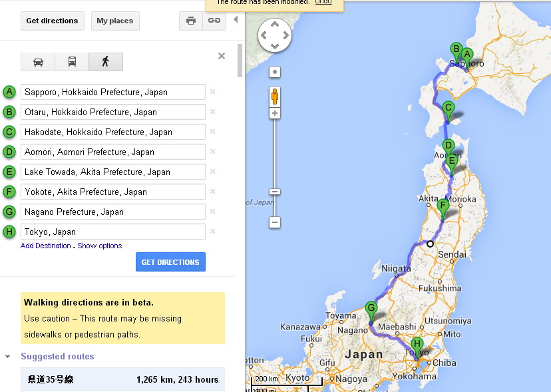Click the Get directions tab button
This screenshot has height=392, width=551.
tap(53, 21)
